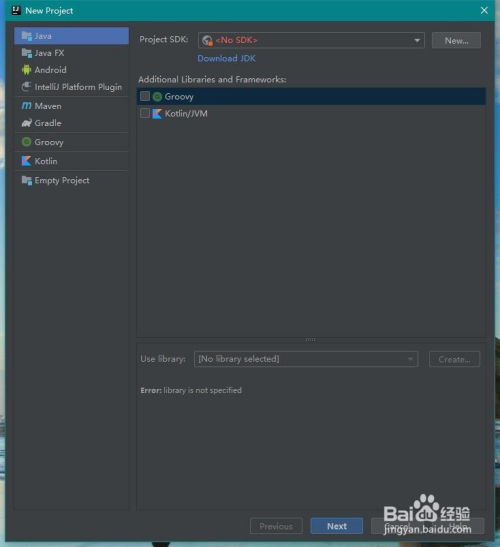Select the Maven m icon
The height and width of the screenshot is (547, 500).
(x=27, y=106)
